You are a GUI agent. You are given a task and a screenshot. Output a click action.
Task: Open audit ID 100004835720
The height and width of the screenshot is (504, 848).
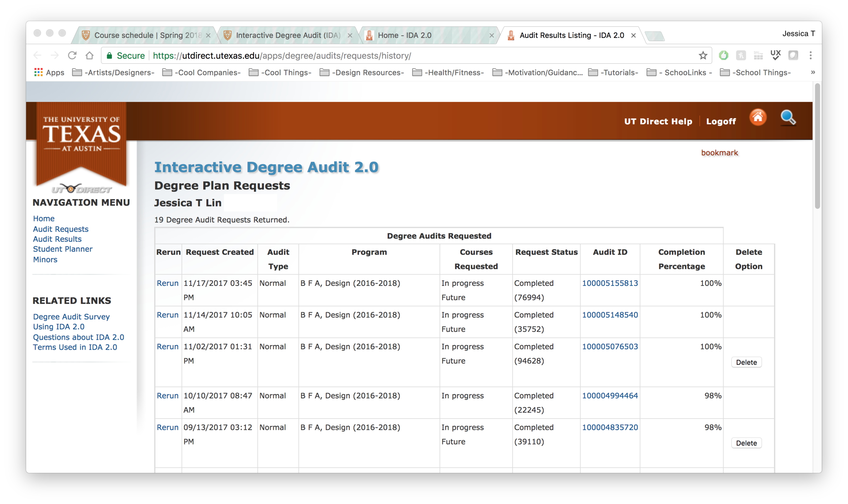tap(610, 427)
